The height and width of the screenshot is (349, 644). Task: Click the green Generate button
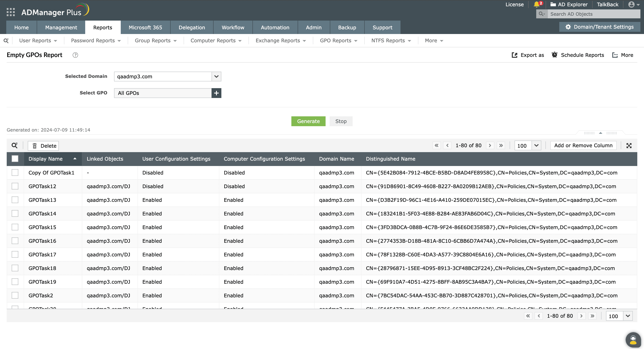coord(308,121)
